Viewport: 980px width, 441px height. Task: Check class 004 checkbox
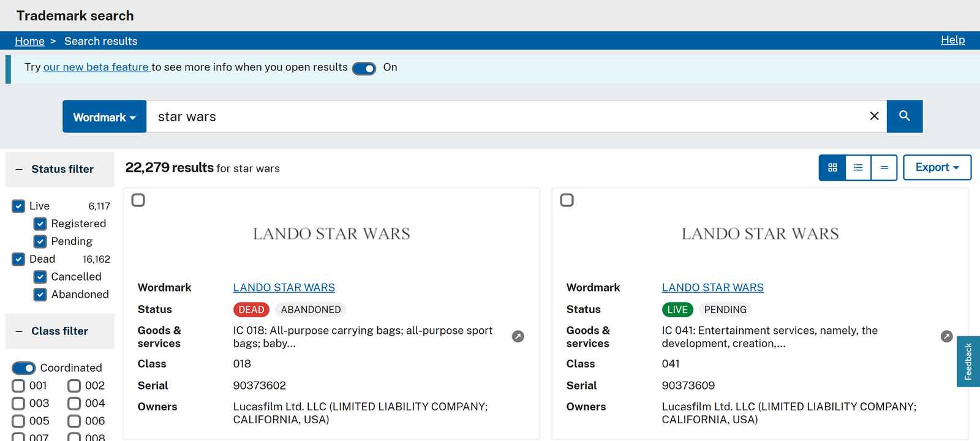pos(74,404)
